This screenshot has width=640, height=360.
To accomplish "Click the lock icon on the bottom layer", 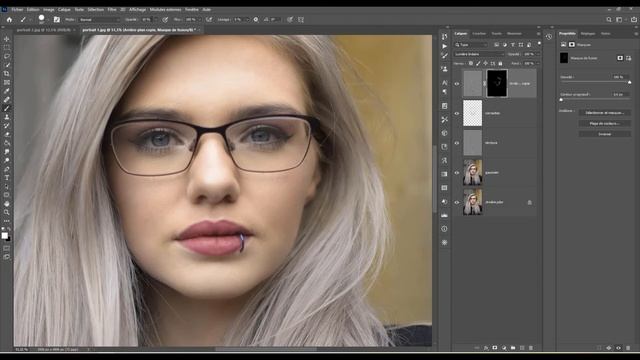I will coord(529,202).
